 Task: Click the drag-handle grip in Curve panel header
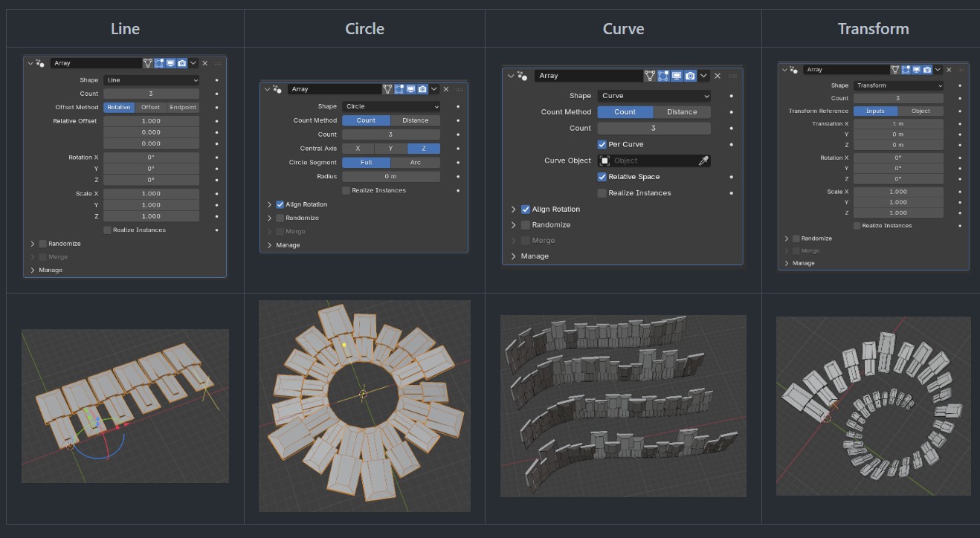733,76
